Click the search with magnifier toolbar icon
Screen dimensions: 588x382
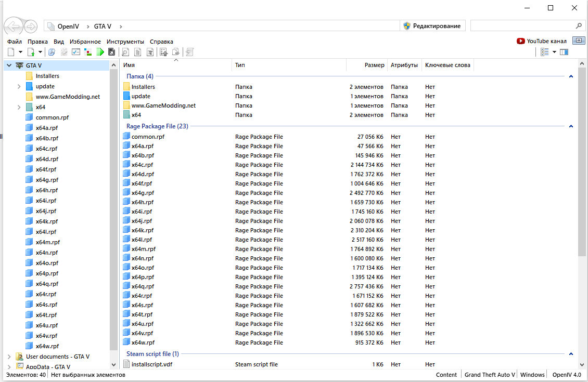pyautogui.click(x=52, y=52)
